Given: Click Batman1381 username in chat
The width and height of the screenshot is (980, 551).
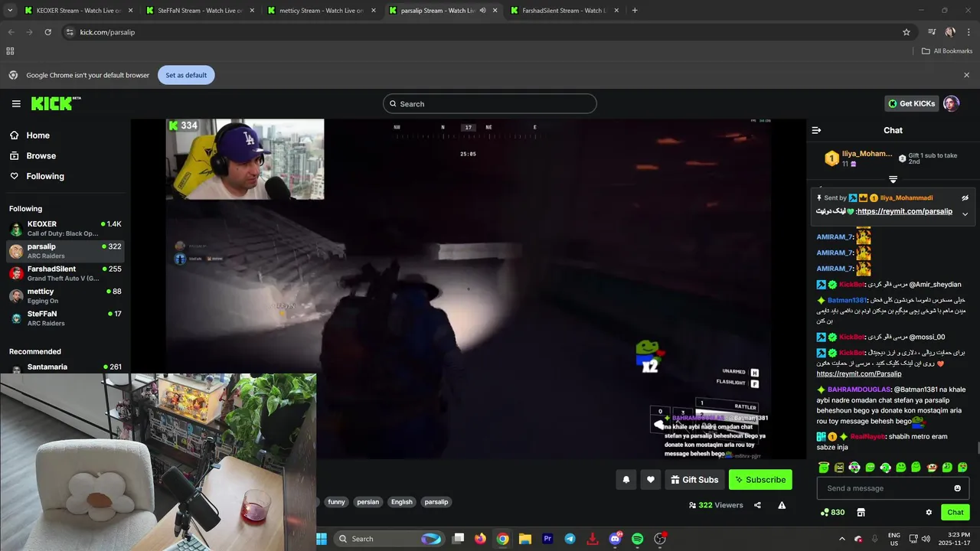Looking at the screenshot, I should tap(846, 300).
